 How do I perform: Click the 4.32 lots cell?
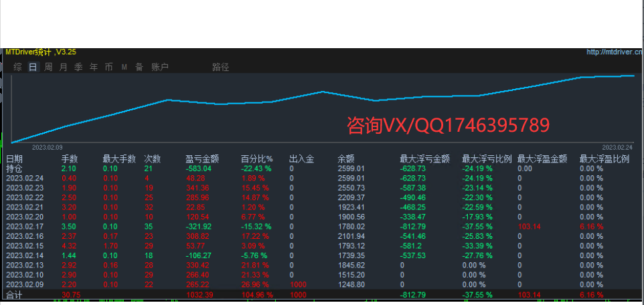68,246
